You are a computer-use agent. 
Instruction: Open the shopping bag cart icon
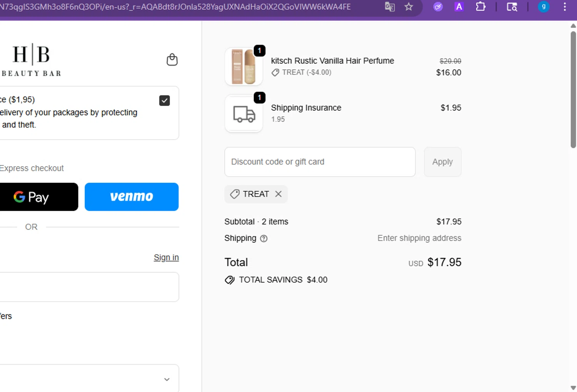click(172, 60)
